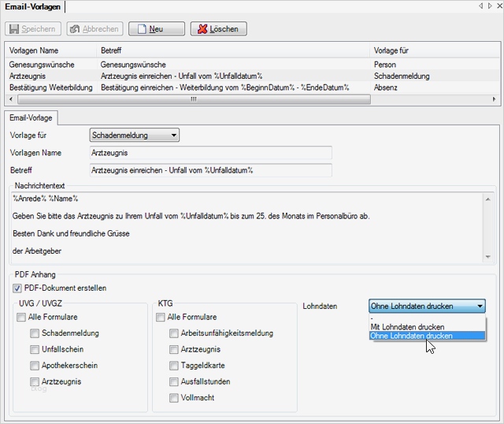Check the Vollmacht checkbox
This screenshot has width=504, height=424.
(x=174, y=398)
